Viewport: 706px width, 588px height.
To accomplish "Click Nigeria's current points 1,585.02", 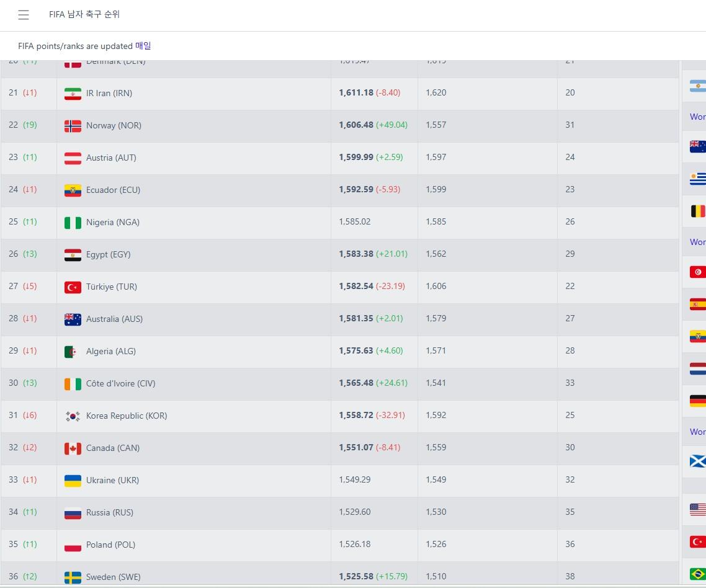I will click(x=355, y=222).
